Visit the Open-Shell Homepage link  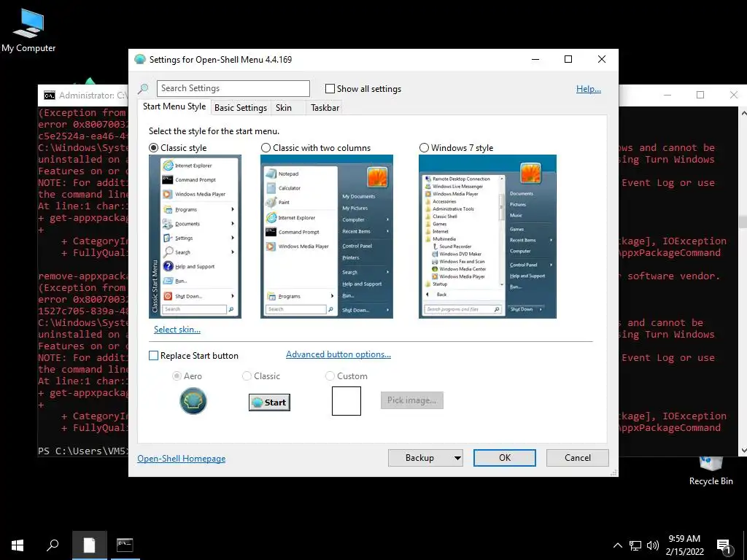point(182,459)
